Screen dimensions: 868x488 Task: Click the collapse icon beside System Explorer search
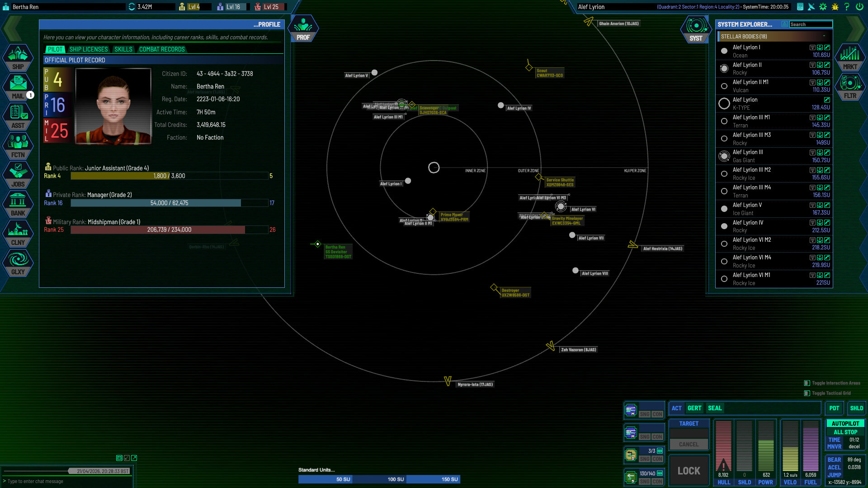click(x=784, y=24)
